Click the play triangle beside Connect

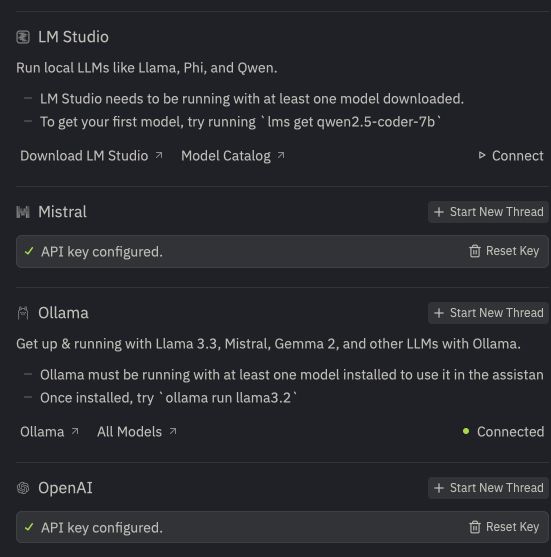tap(481, 155)
